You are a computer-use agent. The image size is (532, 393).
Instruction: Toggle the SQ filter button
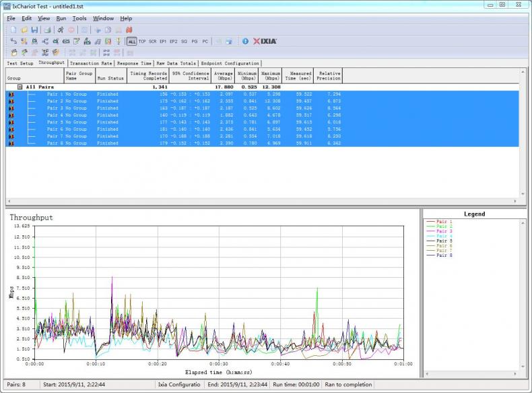click(x=184, y=41)
